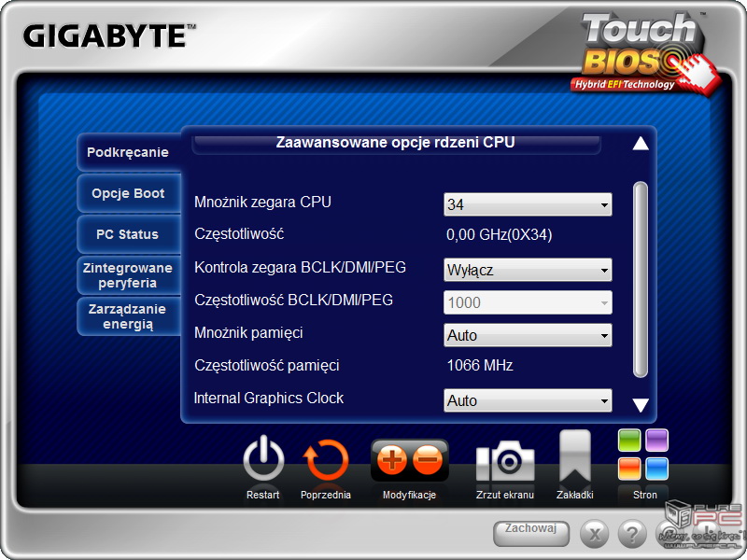Click the vertical scrollbar thumb

pyautogui.click(x=641, y=279)
